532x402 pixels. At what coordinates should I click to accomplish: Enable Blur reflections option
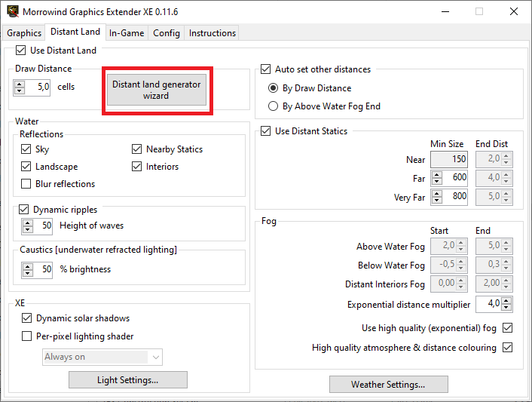(x=26, y=184)
